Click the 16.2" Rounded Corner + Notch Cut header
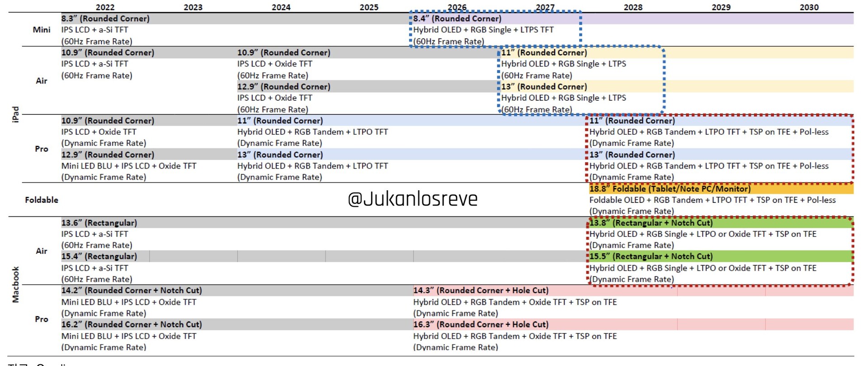Screen dimensions: 868x366 point(132,324)
